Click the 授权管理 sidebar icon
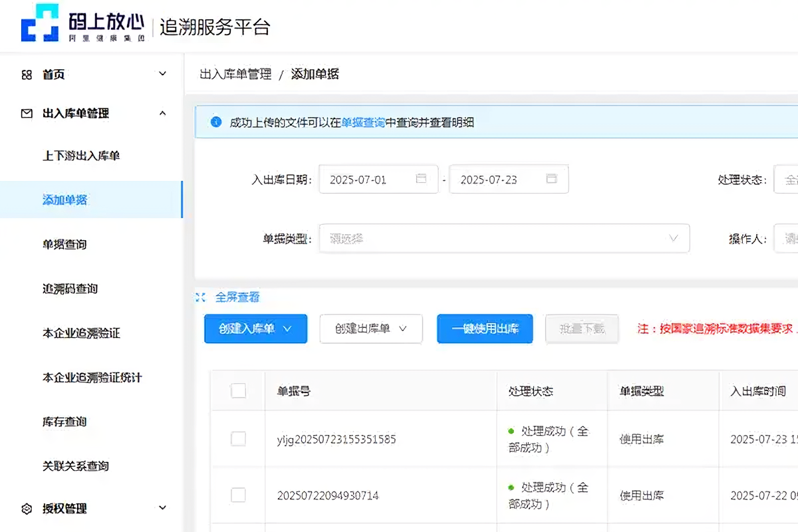798x532 pixels. pyautogui.click(x=27, y=508)
